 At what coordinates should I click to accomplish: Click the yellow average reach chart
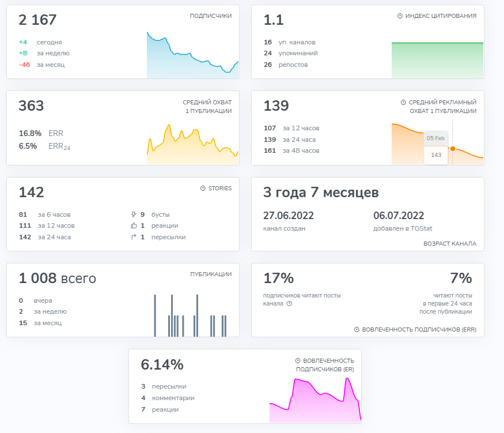[x=193, y=144]
